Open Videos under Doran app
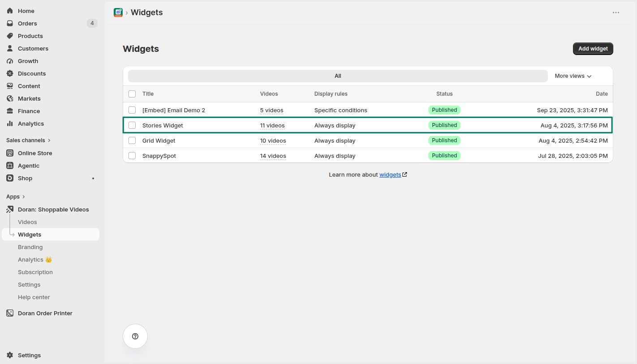The image size is (637, 364). click(27, 222)
